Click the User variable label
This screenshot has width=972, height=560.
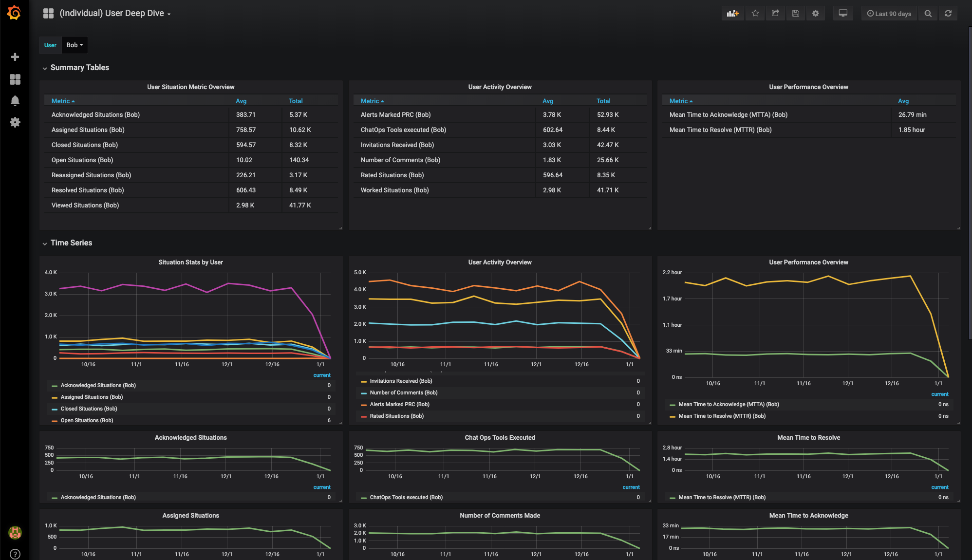(x=50, y=45)
